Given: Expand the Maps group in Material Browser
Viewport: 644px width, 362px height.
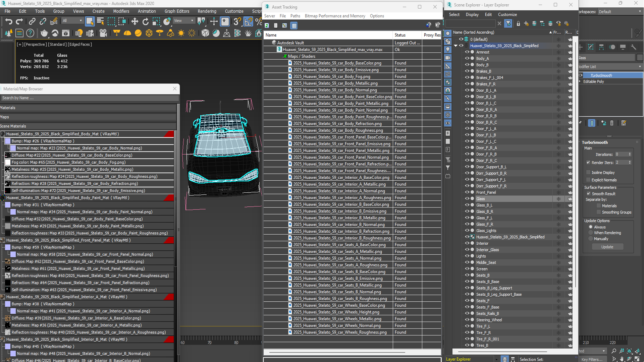Looking at the screenshot, I should coord(88,117).
